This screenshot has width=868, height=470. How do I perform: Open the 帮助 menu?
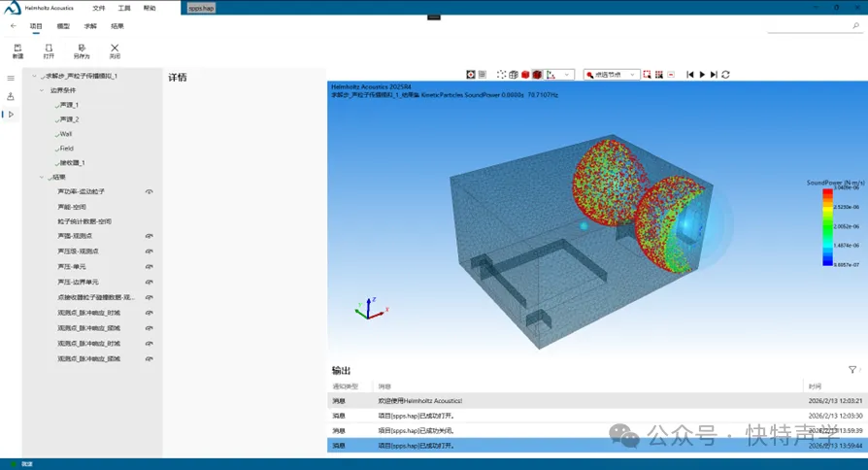pyautogui.click(x=150, y=8)
